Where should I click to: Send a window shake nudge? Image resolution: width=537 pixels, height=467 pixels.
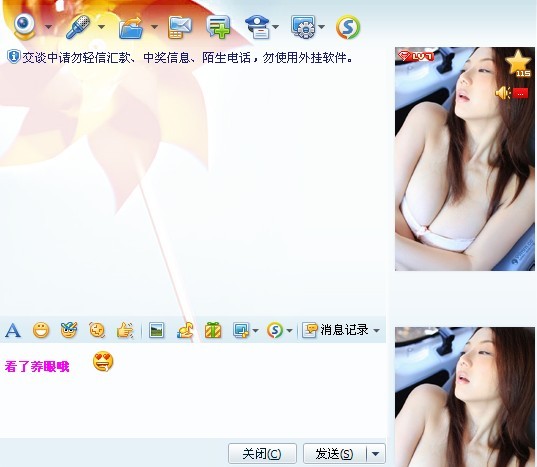(97, 330)
